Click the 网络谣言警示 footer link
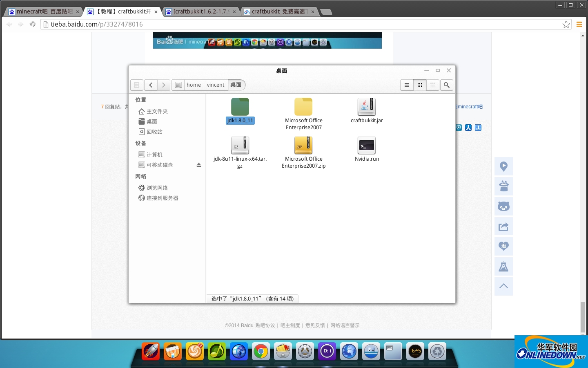This screenshot has height=368, width=588. [345, 325]
